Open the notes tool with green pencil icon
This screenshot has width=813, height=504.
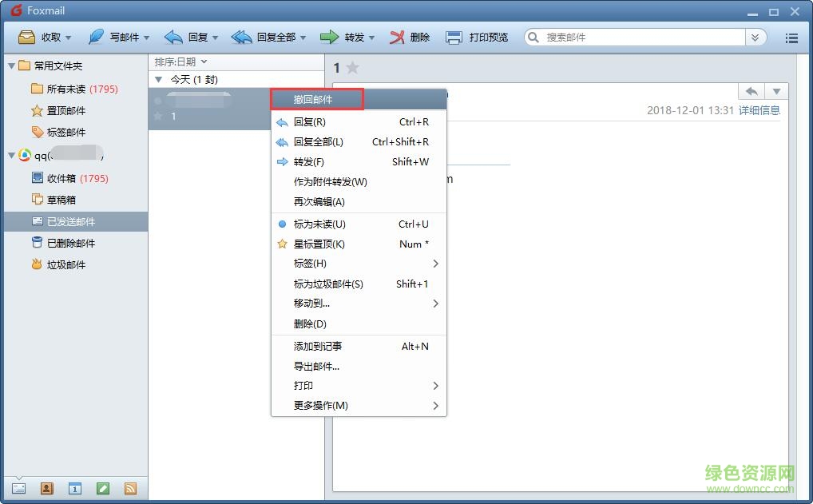point(102,487)
